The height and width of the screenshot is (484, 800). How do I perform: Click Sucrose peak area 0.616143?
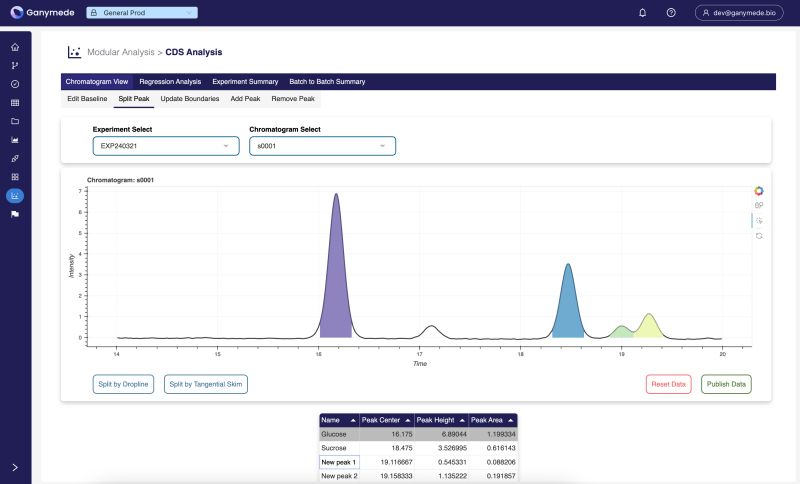493,448
